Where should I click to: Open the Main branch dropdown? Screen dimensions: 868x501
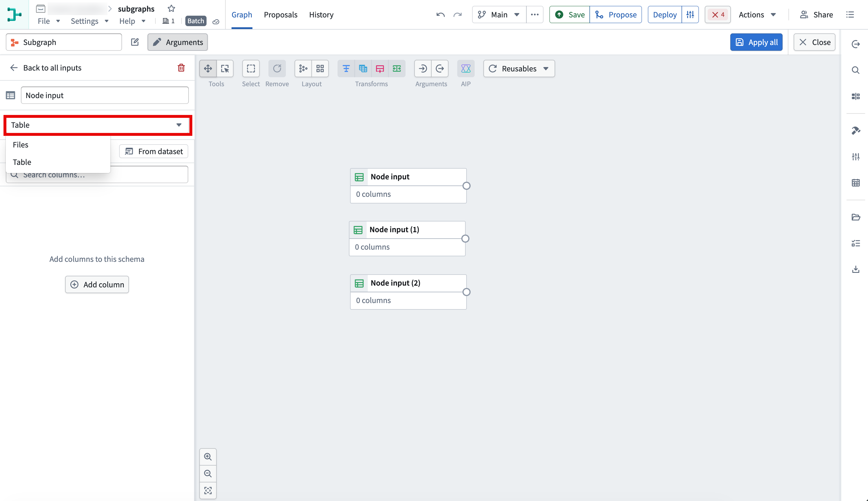point(499,15)
